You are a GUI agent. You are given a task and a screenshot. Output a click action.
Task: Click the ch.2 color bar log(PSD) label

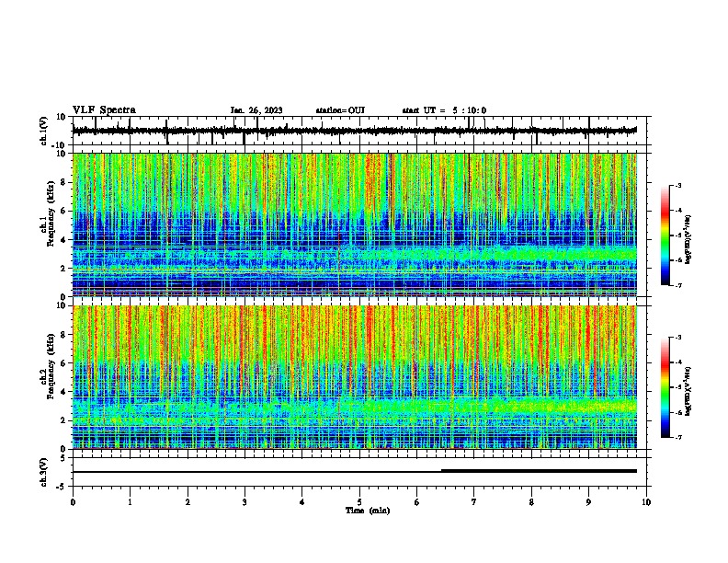tap(688, 392)
